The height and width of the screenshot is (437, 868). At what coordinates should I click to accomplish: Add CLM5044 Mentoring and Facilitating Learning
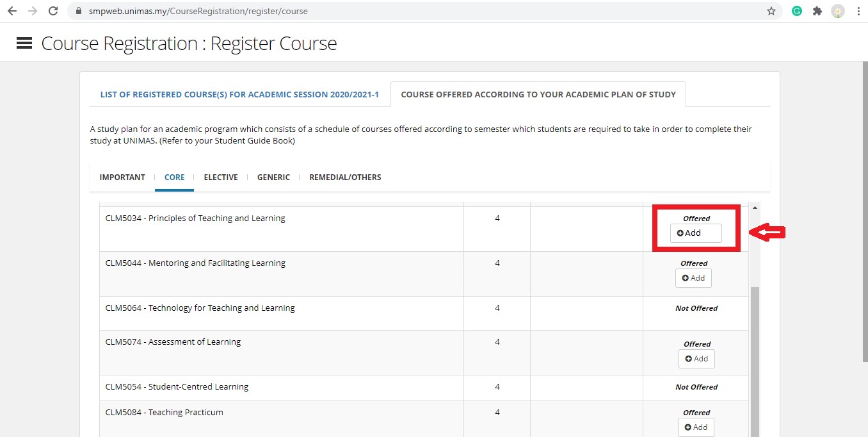(693, 278)
